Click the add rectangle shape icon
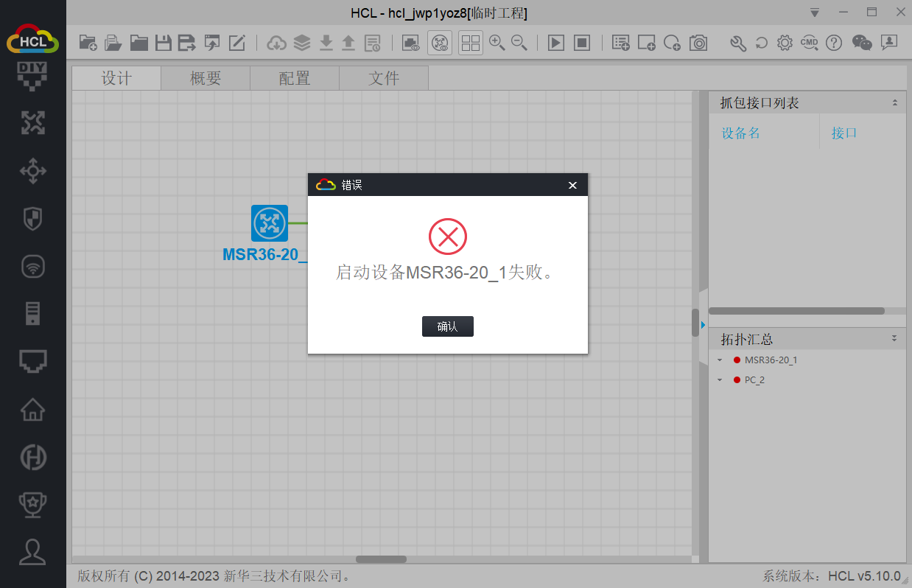912x588 pixels. coord(647,43)
